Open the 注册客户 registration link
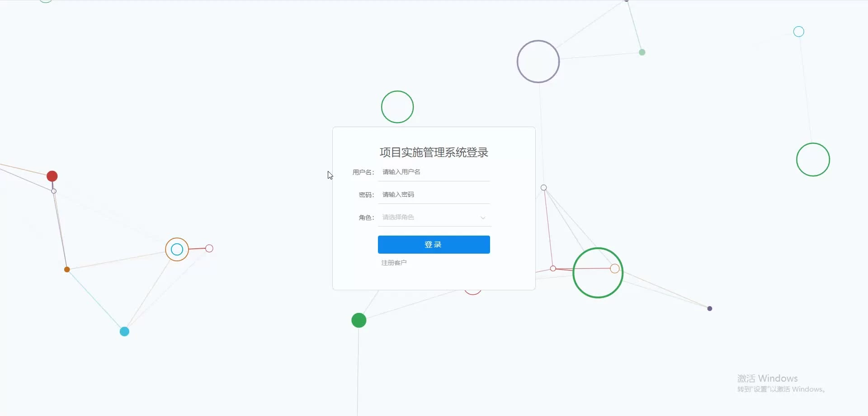868x416 pixels. click(394, 263)
